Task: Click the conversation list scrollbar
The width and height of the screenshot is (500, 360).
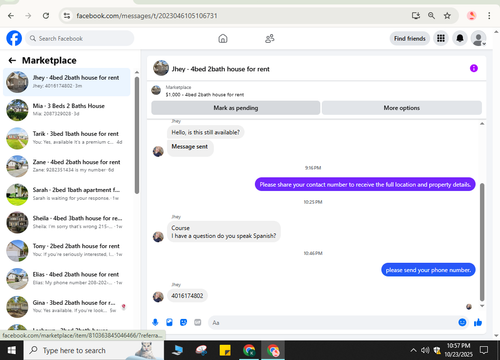Action: (137, 135)
